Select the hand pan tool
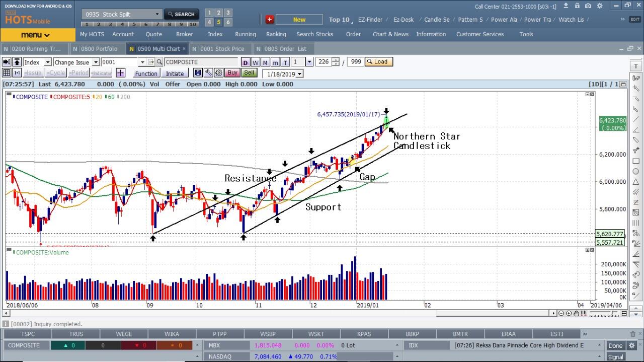The image size is (644, 362). [577, 313]
